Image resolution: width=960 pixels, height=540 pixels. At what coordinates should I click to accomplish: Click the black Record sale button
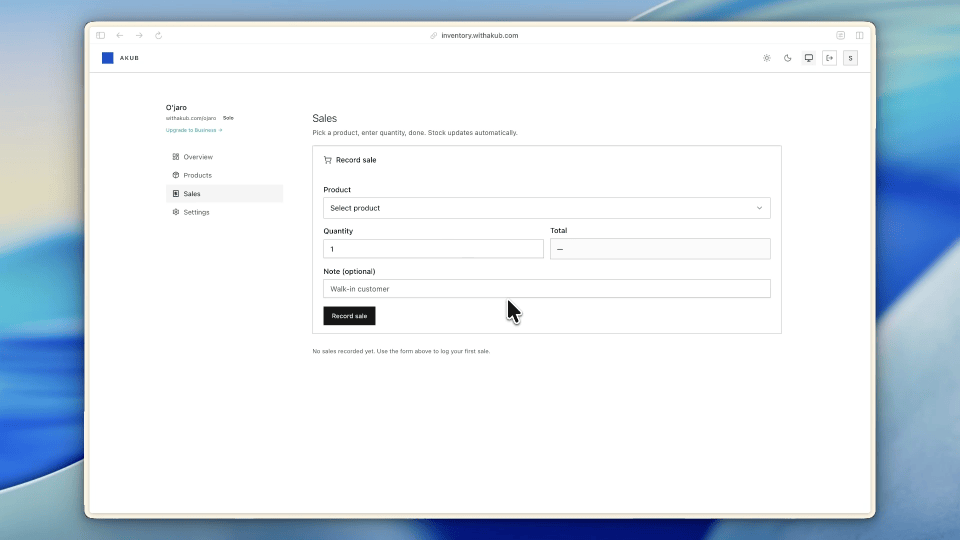point(349,316)
